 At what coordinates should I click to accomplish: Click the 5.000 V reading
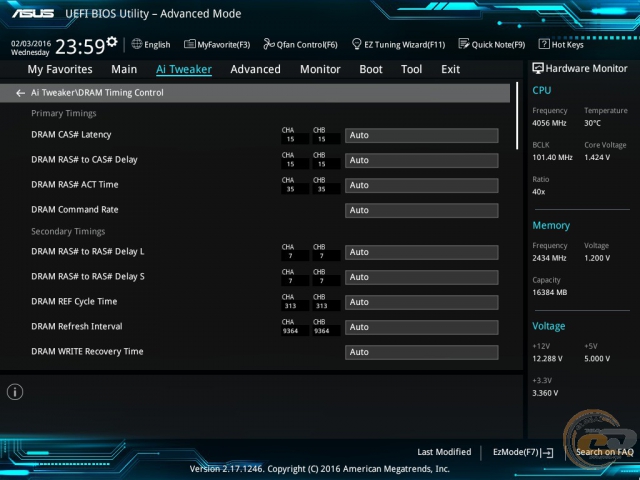[597, 359]
